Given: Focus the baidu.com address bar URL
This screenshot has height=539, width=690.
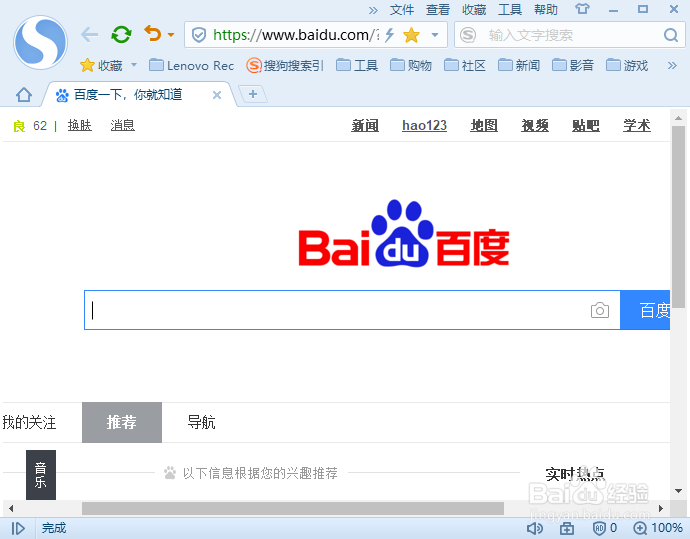Looking at the screenshot, I should click(x=295, y=35).
